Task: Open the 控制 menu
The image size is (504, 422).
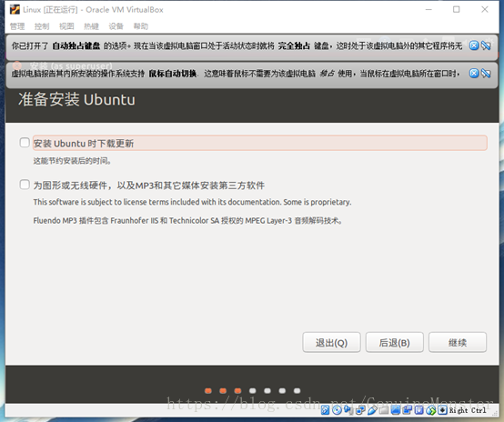Action: tap(42, 26)
